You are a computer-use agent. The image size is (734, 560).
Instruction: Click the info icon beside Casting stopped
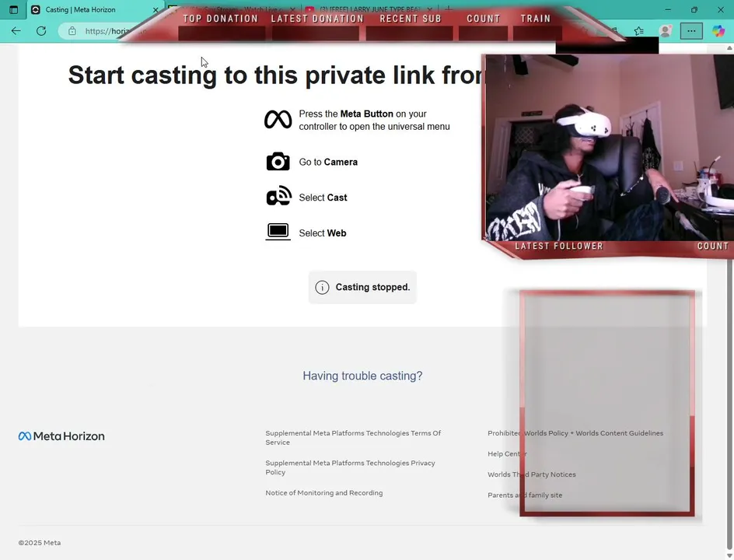(322, 287)
